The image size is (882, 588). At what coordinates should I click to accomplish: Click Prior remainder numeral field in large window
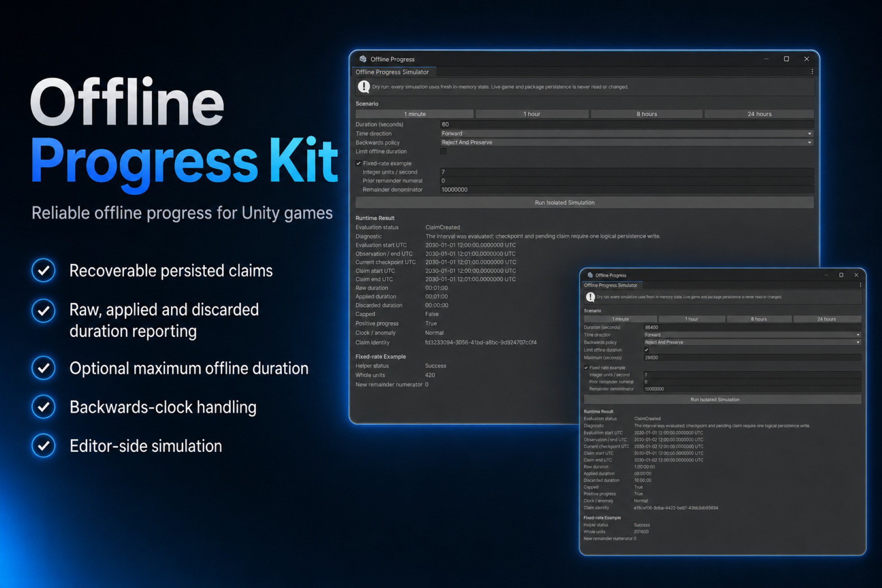(x=627, y=180)
